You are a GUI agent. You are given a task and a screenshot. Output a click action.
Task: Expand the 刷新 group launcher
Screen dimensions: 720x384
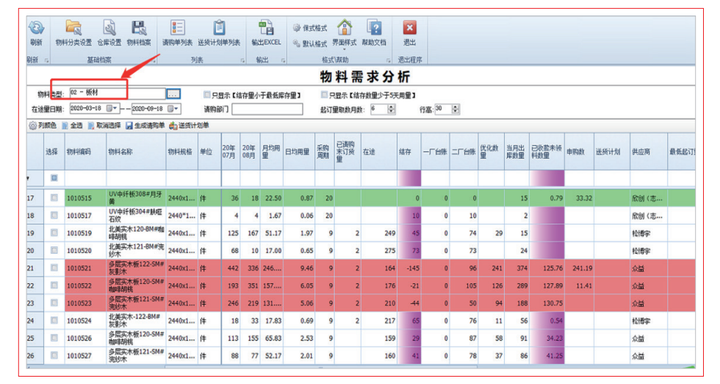[x=46, y=60]
